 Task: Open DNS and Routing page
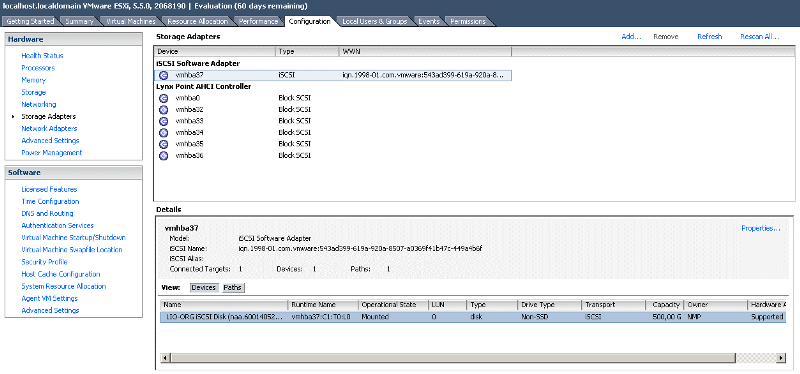pyautogui.click(x=47, y=214)
